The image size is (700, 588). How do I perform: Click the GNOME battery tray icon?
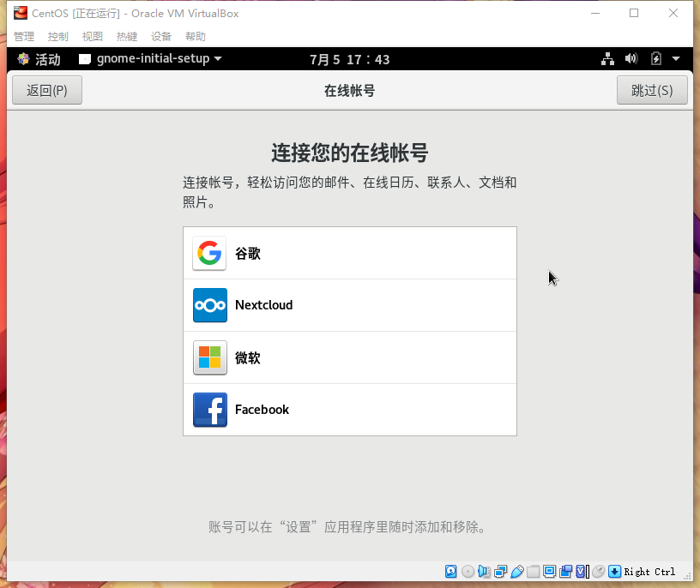(655, 59)
